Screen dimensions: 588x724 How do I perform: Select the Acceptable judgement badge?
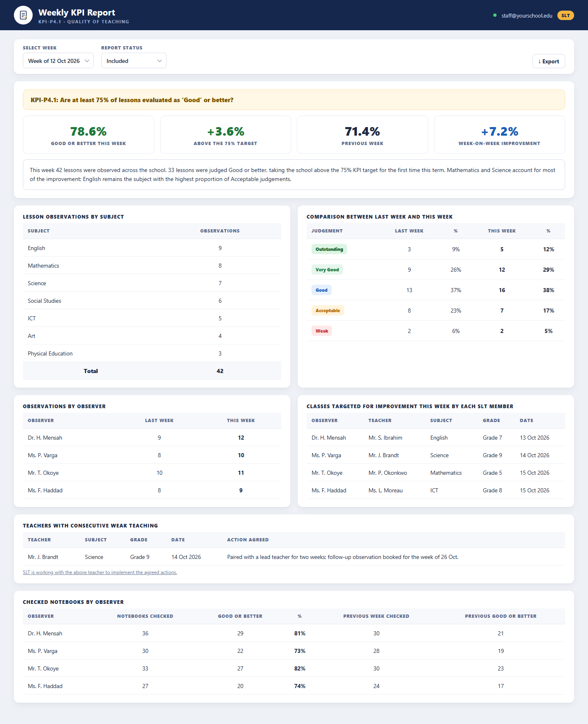327,311
